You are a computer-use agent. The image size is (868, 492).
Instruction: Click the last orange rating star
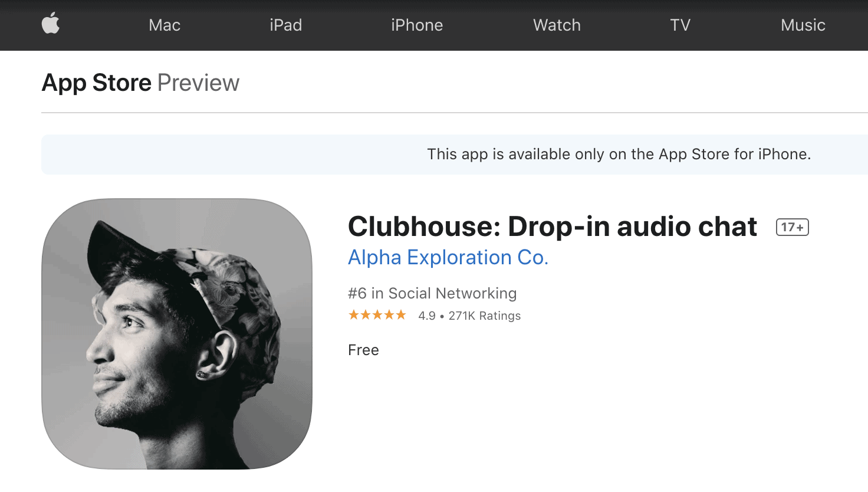[x=401, y=315]
